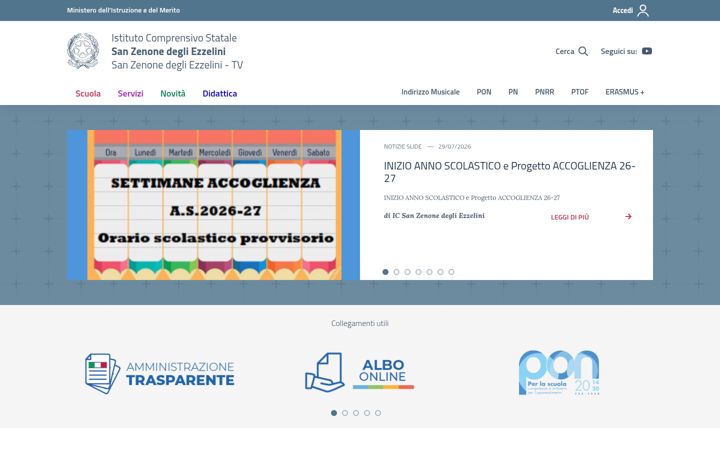Select fifth Collegamenti utili carousel dot
The width and height of the screenshot is (720, 450).
pos(378,413)
